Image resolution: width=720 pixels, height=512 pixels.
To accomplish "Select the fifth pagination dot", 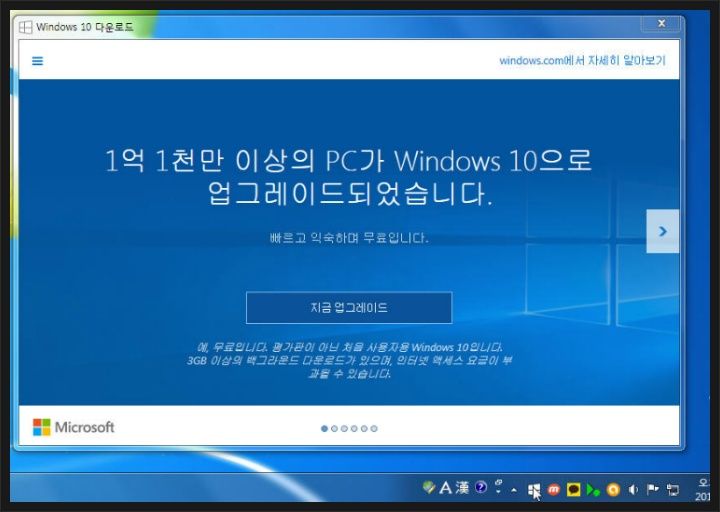I will coord(364,428).
